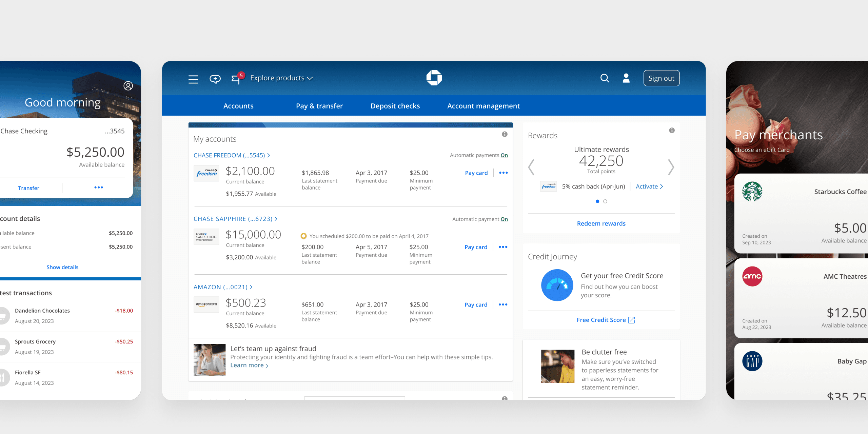This screenshot has height=434, width=868.
Task: Open notifications flag with 5 badge
Action: [236, 79]
